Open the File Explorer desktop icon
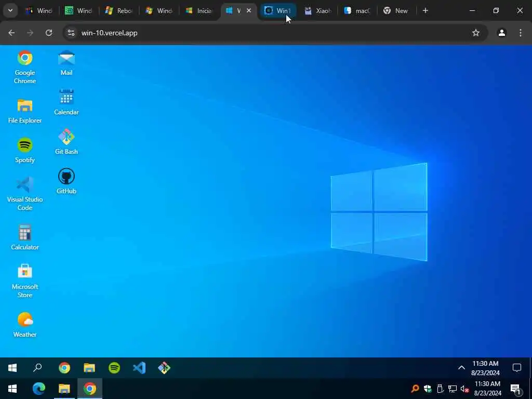This screenshot has height=399, width=532. click(x=25, y=111)
